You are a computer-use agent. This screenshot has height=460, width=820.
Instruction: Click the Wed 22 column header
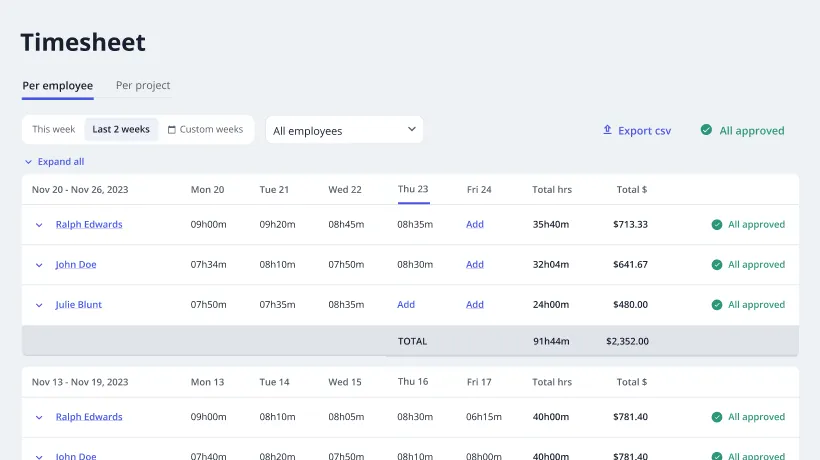[x=345, y=190]
